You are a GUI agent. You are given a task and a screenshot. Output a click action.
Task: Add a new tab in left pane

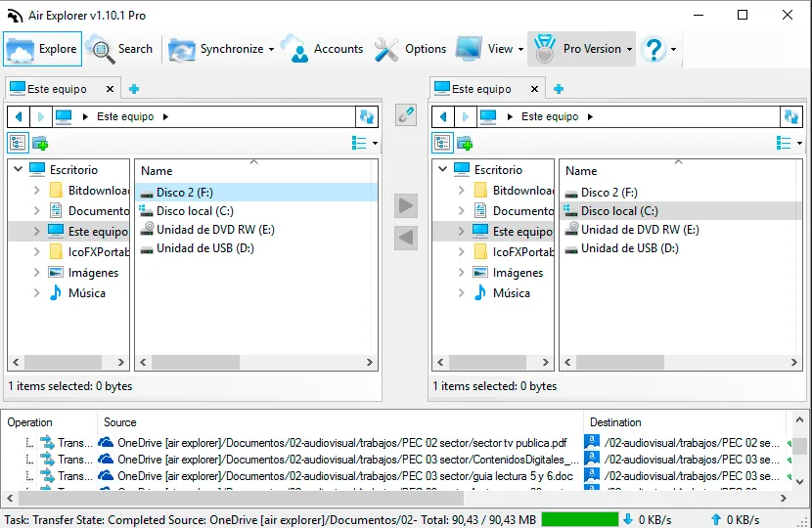[x=134, y=89]
